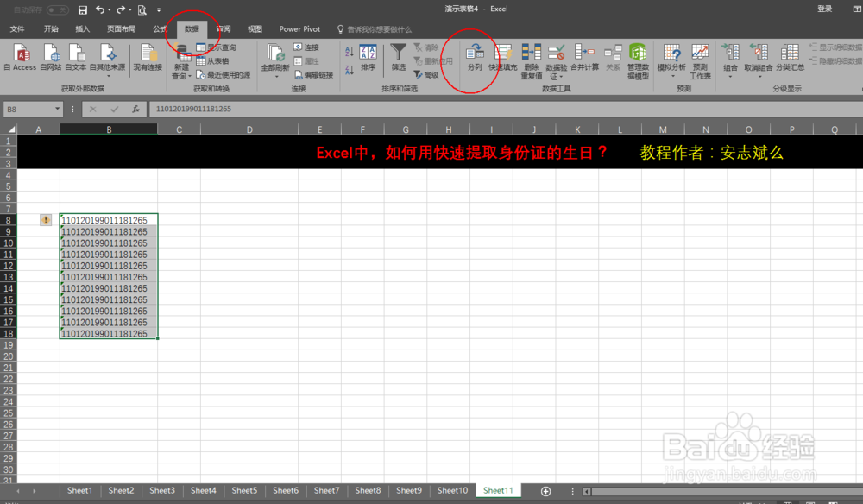Click the 登录 sign-in link
Image resolution: width=863 pixels, height=504 pixels.
coord(824,9)
